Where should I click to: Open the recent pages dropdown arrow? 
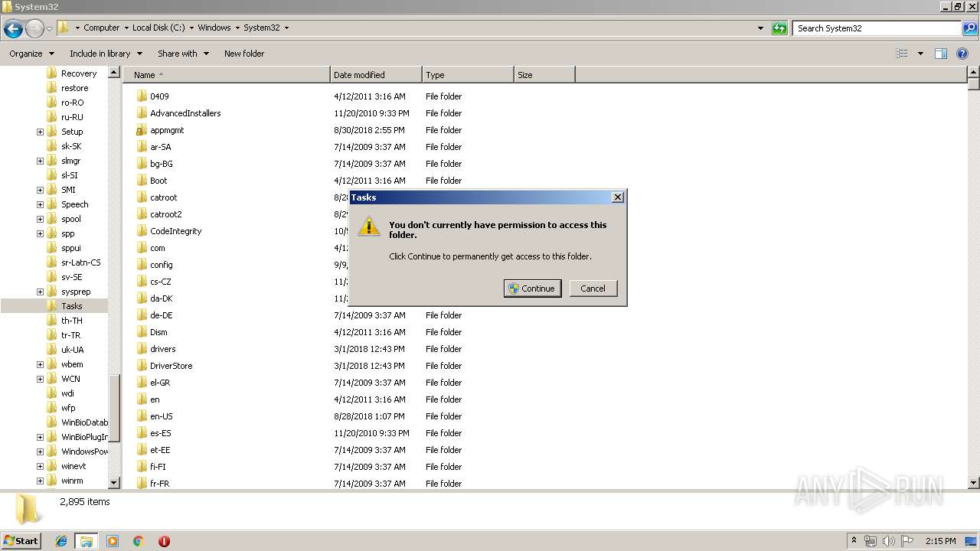pos(50,29)
